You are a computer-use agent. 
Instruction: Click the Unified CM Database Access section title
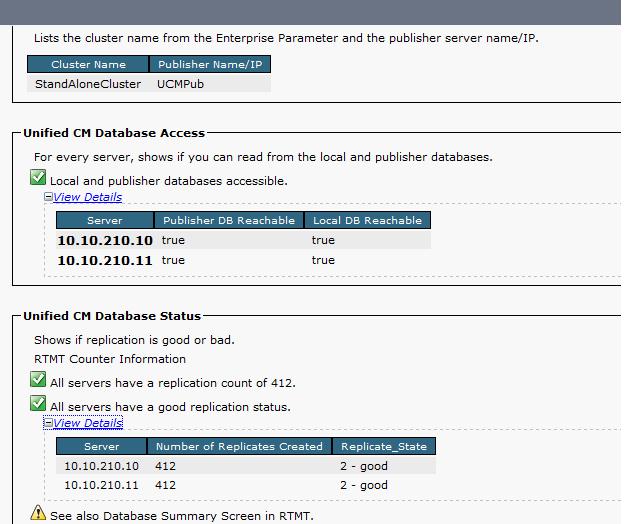click(x=114, y=133)
